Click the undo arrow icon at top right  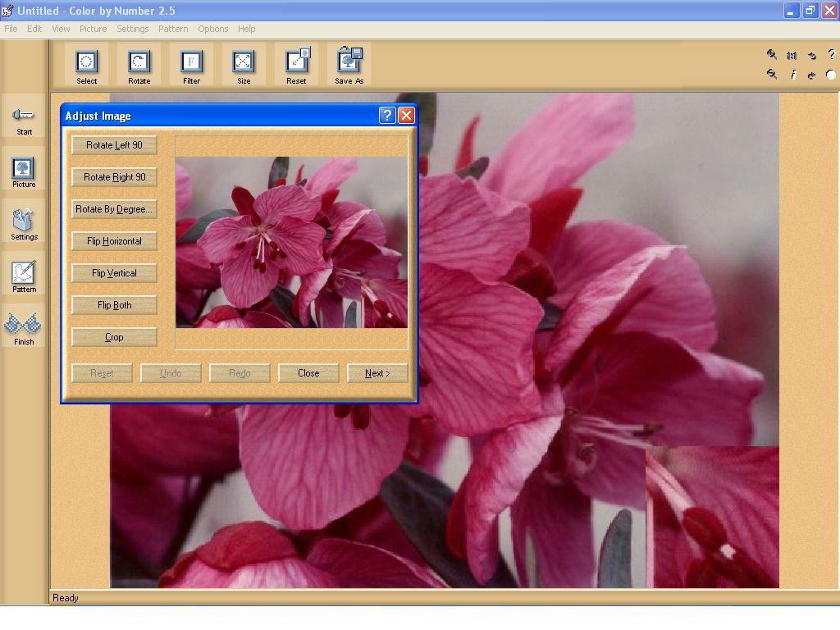pyautogui.click(x=811, y=55)
